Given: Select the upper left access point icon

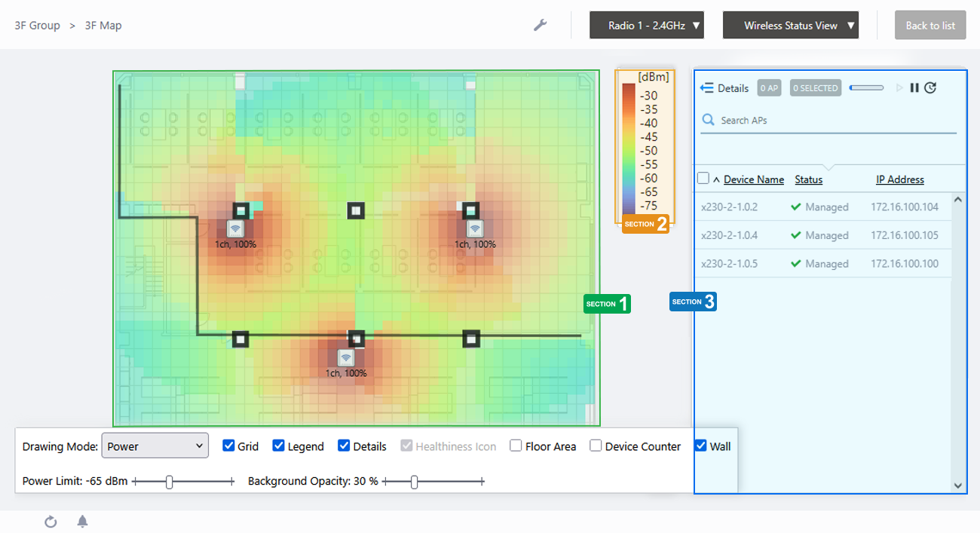Looking at the screenshot, I should (x=235, y=228).
